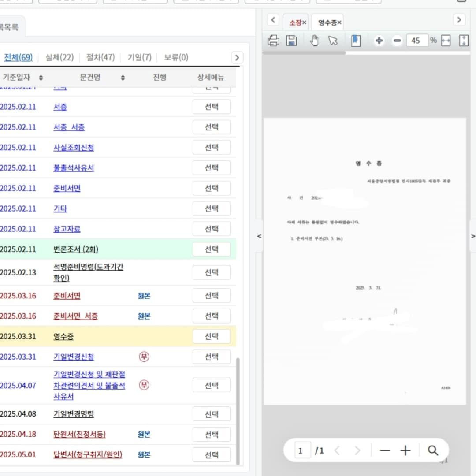Image resolution: width=476 pixels, height=476 pixels.
Task: Click the magnifier search icon in bottom bar
Action: point(433,450)
